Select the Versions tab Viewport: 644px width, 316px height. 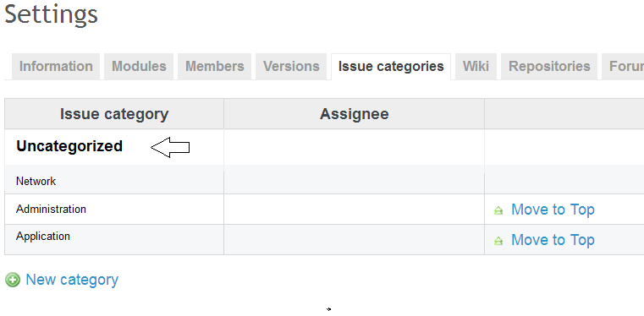click(x=291, y=67)
